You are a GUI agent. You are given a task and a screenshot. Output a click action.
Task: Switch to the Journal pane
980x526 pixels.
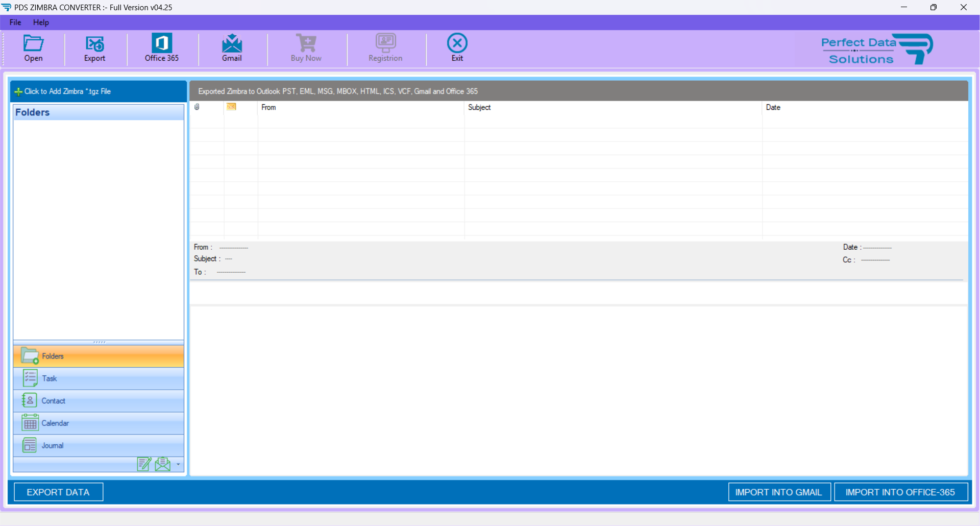[x=99, y=446]
